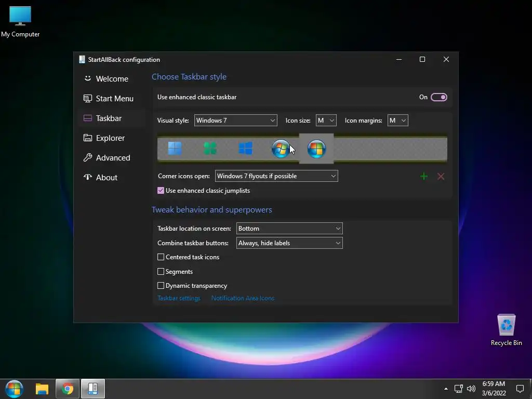Expand Combine taskbar buttons dropdown
Viewport: 532px width, 399px height.
pos(289,243)
